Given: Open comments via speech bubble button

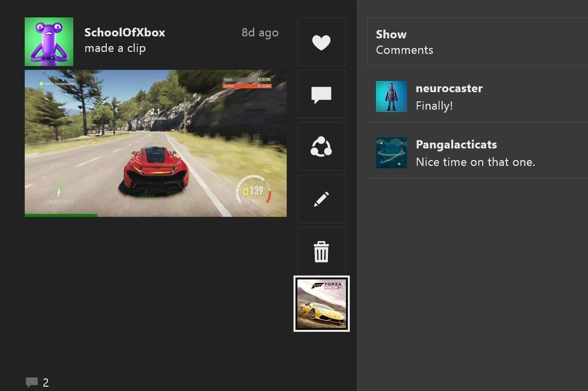Looking at the screenshot, I should [x=321, y=95].
